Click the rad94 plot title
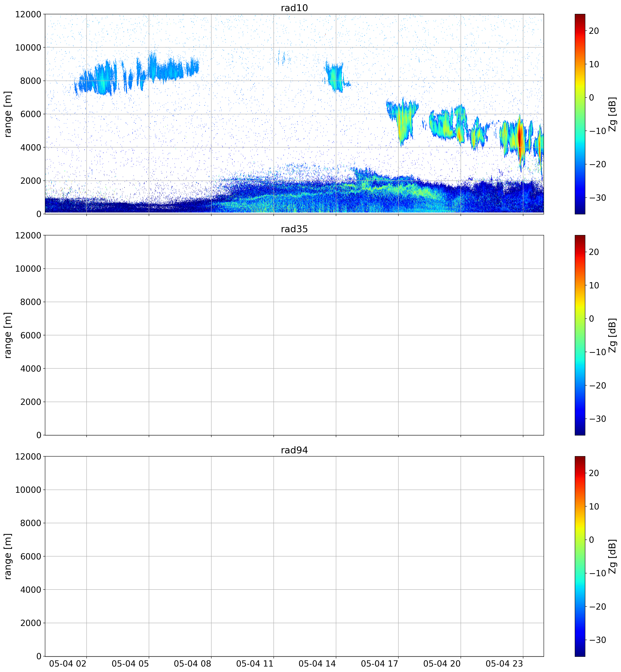The height and width of the screenshot is (672, 621). pyautogui.click(x=294, y=450)
